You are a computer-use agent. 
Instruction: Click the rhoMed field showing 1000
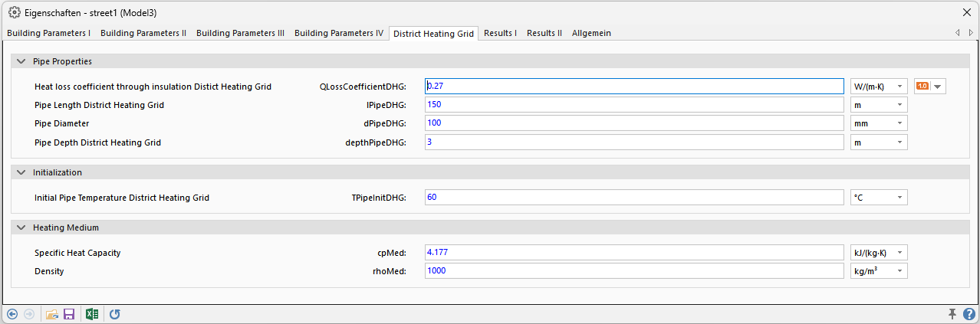[634, 270]
